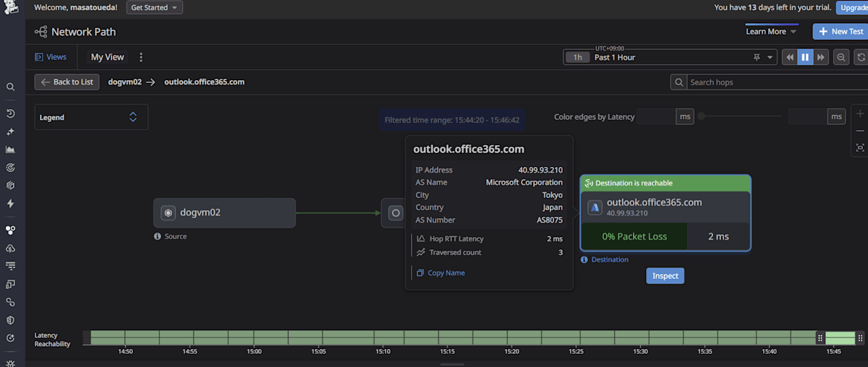Open the lightning bolt icon in sidebar

coord(10,204)
